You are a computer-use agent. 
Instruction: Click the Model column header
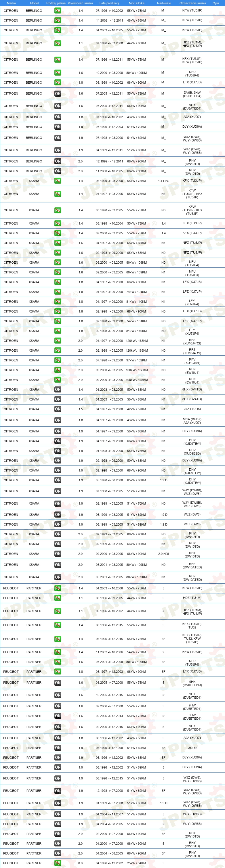point(34,3)
